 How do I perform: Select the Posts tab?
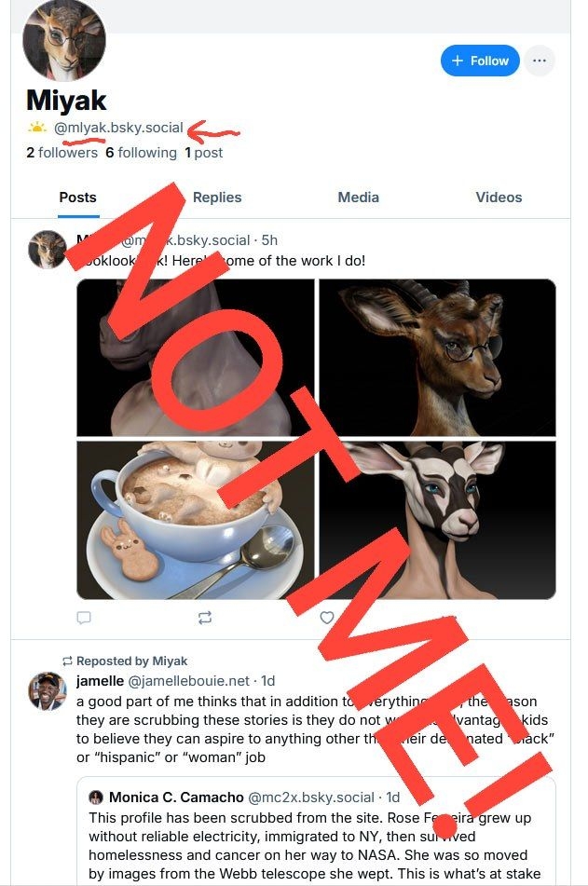(x=77, y=198)
